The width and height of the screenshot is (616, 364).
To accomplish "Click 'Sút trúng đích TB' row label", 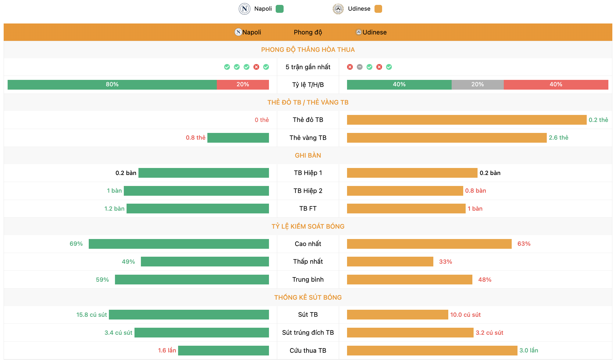I will tap(308, 333).
